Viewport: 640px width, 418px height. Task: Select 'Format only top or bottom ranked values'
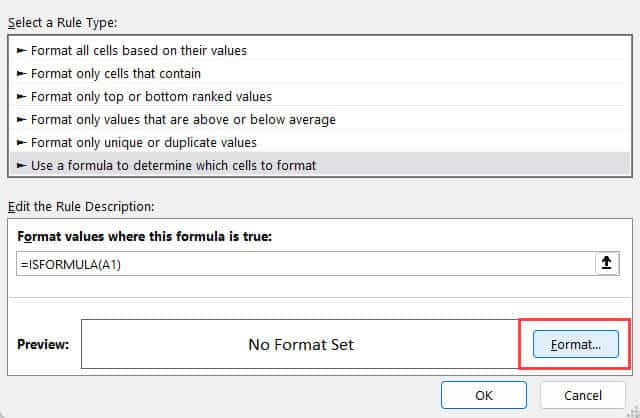click(151, 96)
